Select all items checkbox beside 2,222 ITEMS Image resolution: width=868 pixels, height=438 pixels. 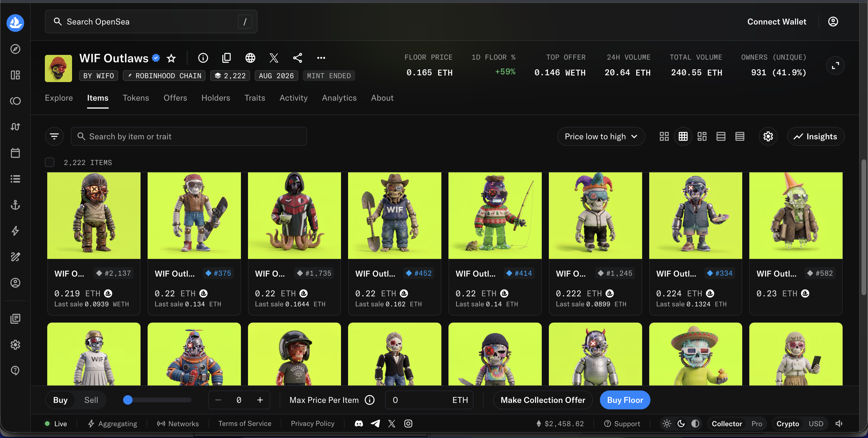coord(50,162)
